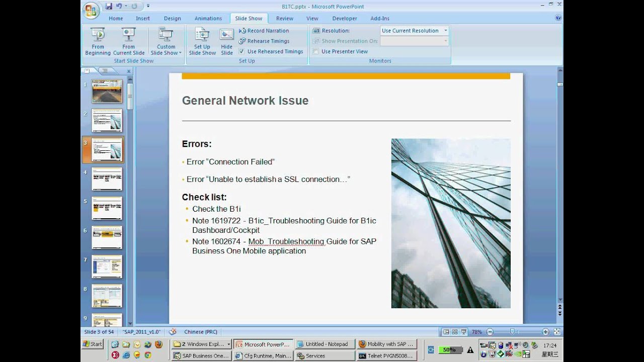Start slideshow From Beginning
Screen dimensions: 644x362
tap(98, 41)
